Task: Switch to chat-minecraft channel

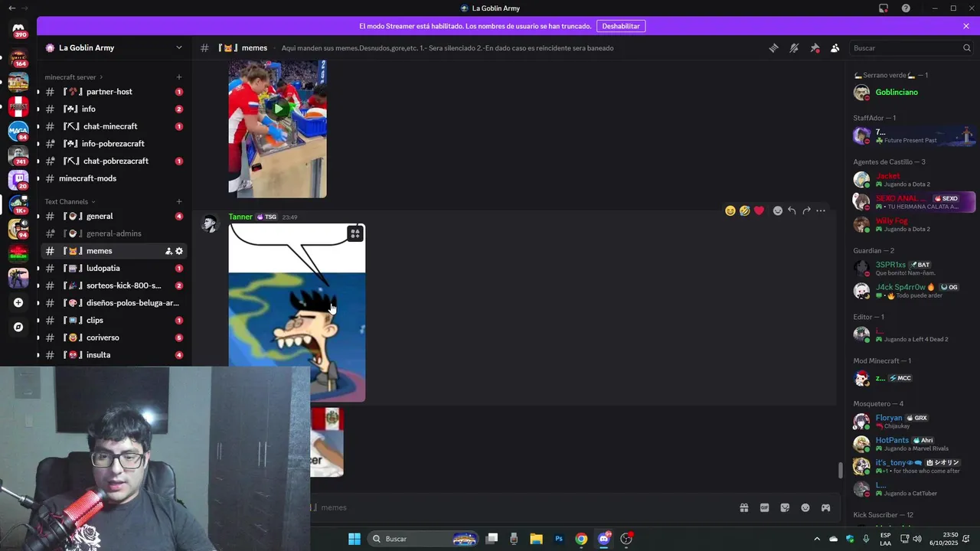Action: click(x=113, y=126)
